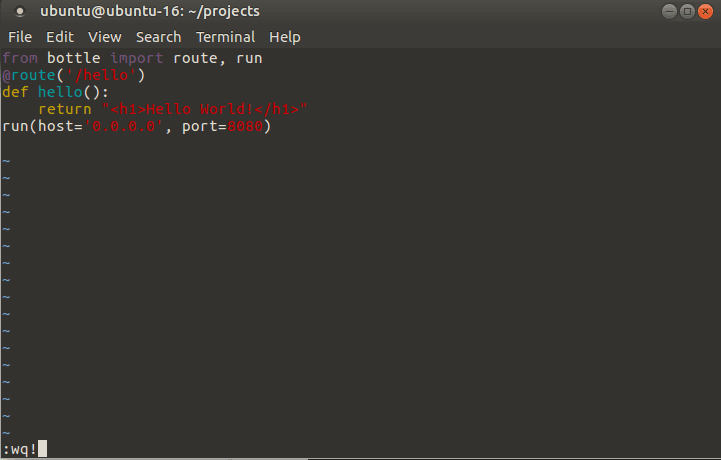Click the port value 8080
This screenshot has height=460, width=721.
point(249,127)
